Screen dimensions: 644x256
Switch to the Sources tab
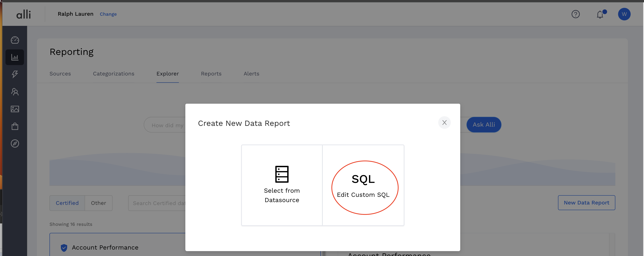pos(60,74)
